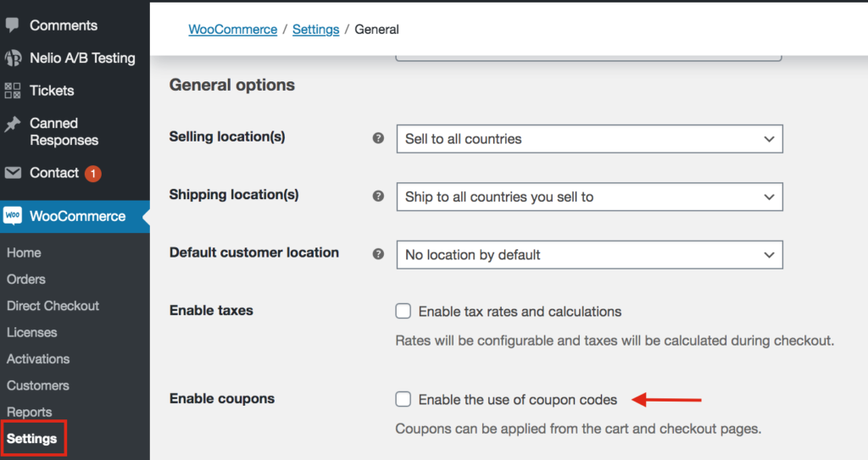The image size is (868, 460).
Task: Click help icon for Default customer location
Action: coord(379,253)
